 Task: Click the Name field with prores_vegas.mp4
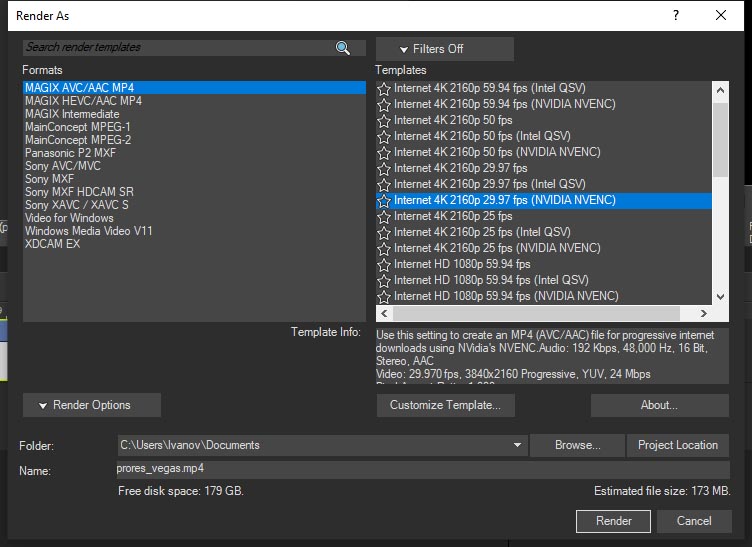(x=422, y=469)
